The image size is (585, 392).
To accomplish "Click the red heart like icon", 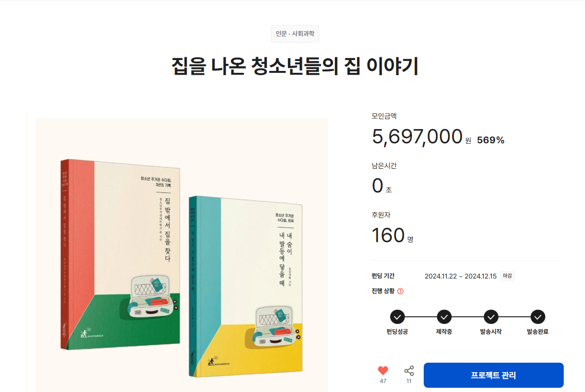I will click(383, 371).
